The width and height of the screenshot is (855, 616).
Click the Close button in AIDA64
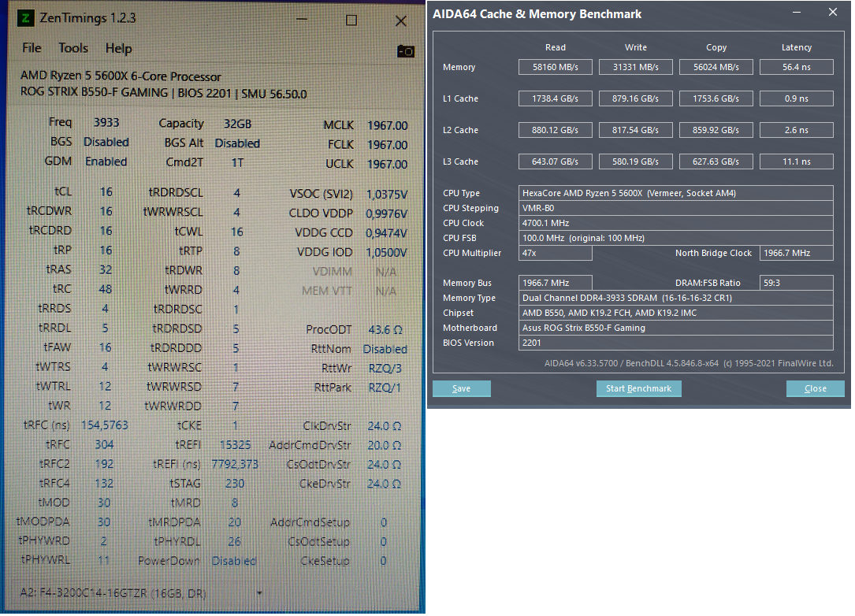point(815,388)
